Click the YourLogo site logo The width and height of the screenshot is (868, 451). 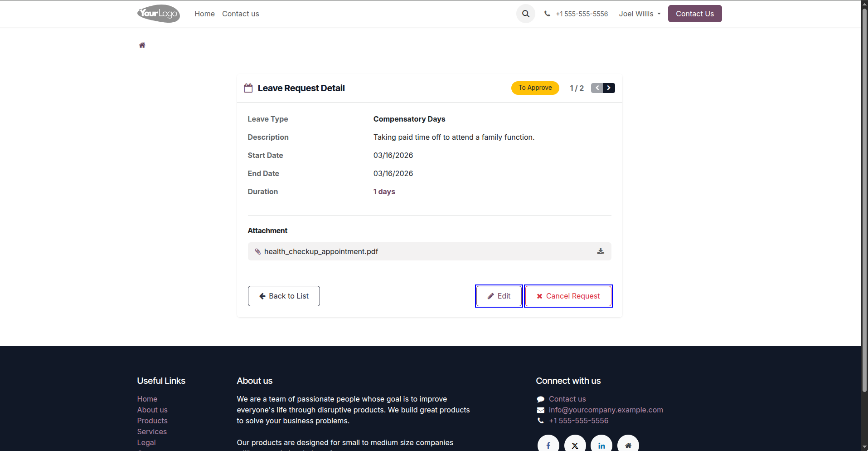[159, 14]
